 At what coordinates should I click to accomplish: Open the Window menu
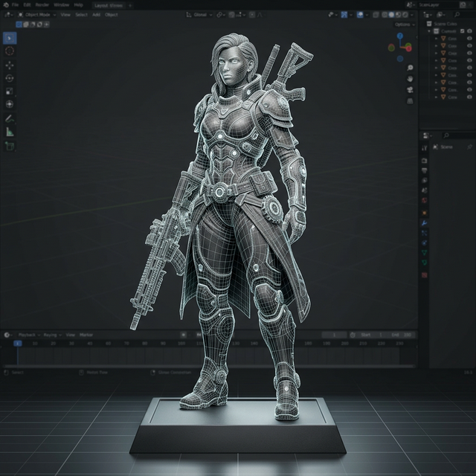point(61,5)
